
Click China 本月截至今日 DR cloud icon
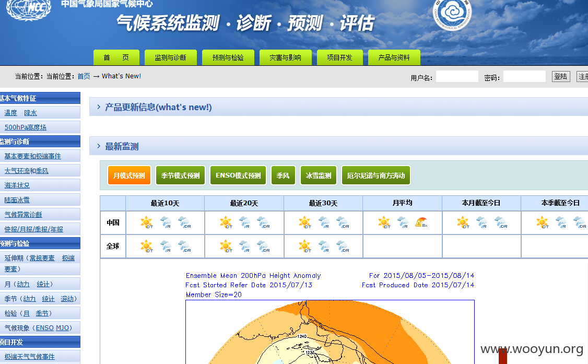[501, 222]
